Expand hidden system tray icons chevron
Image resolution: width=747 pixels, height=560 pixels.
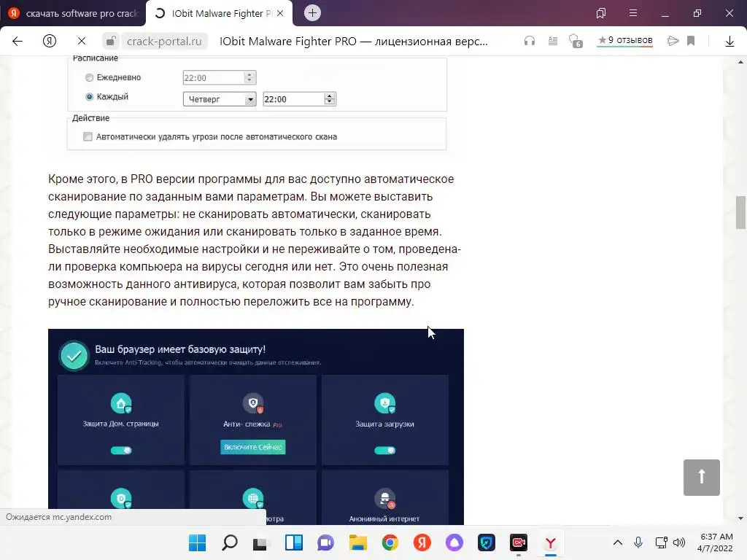[617, 542]
